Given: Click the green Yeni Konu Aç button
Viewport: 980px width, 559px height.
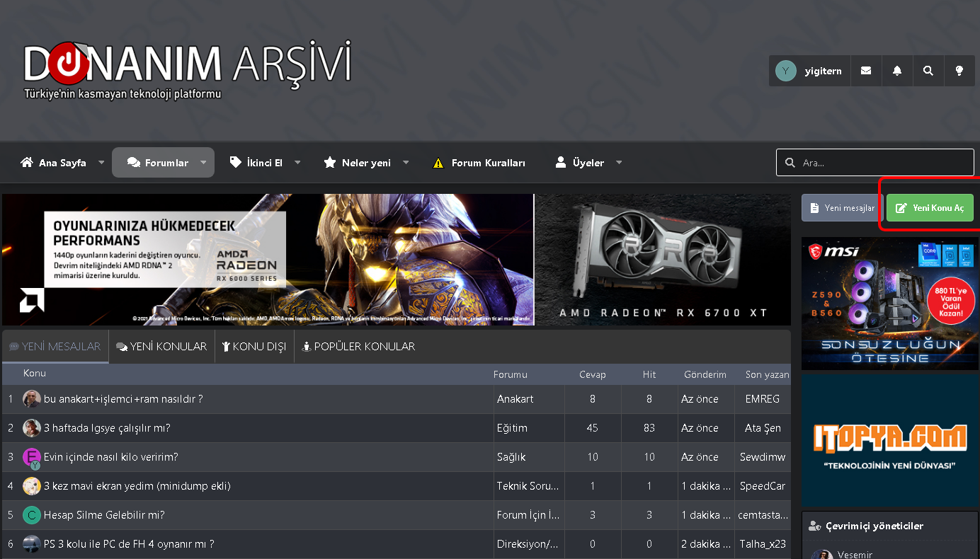Looking at the screenshot, I should [x=930, y=208].
